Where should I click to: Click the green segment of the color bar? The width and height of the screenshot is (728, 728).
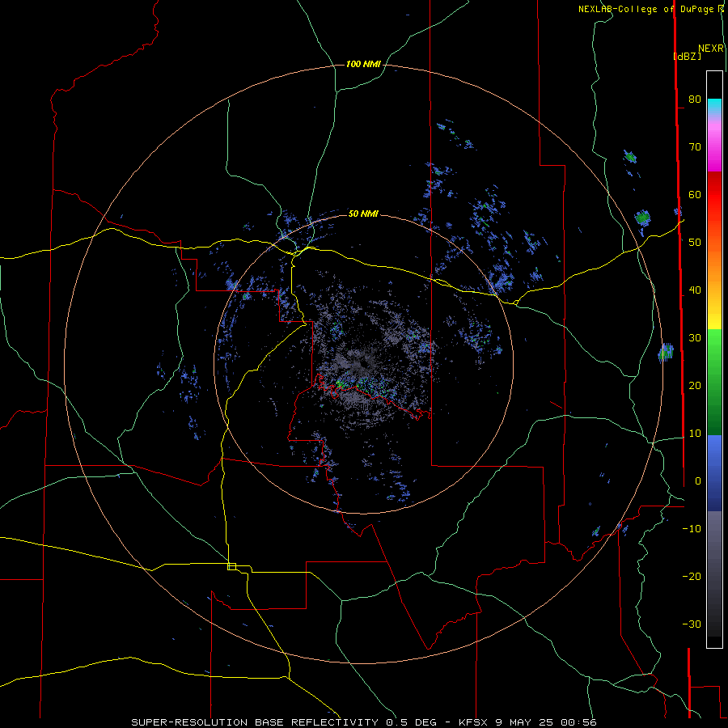click(x=714, y=382)
